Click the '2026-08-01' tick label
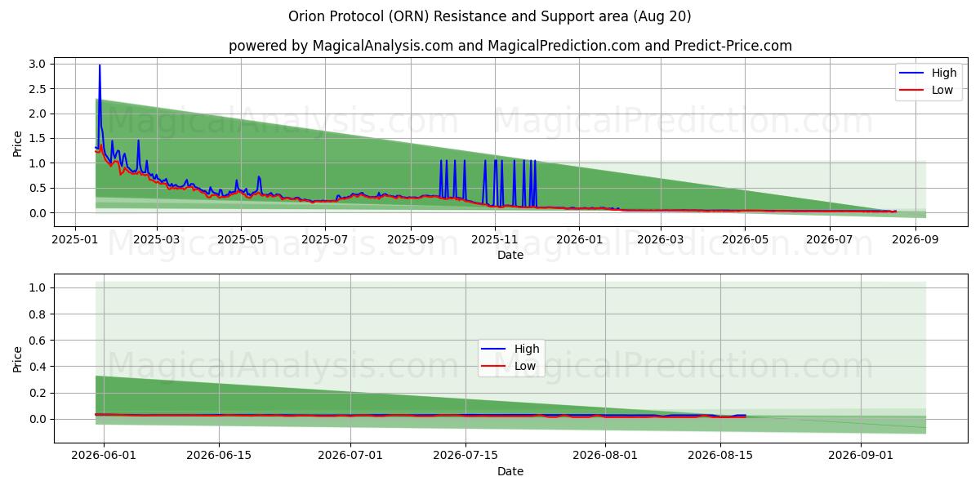980x490 pixels. (x=605, y=456)
